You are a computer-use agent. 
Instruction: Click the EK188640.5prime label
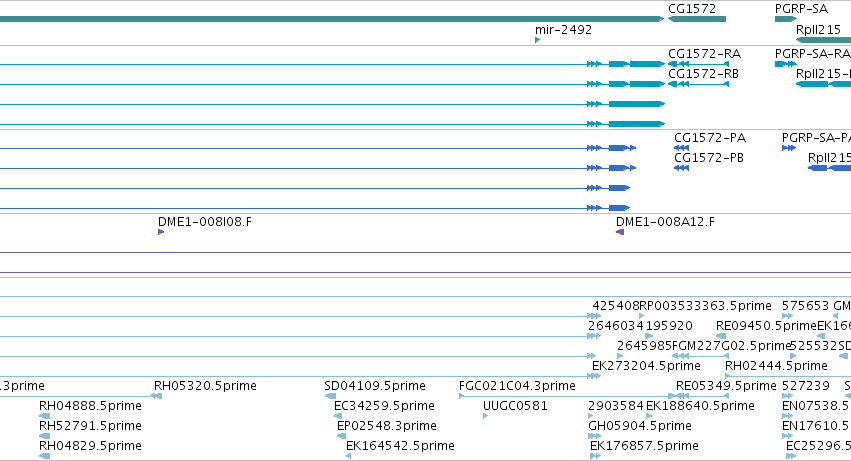(x=700, y=406)
